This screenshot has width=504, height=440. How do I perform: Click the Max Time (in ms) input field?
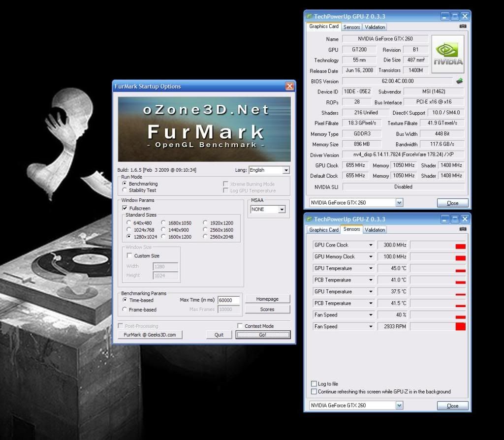[x=228, y=300]
